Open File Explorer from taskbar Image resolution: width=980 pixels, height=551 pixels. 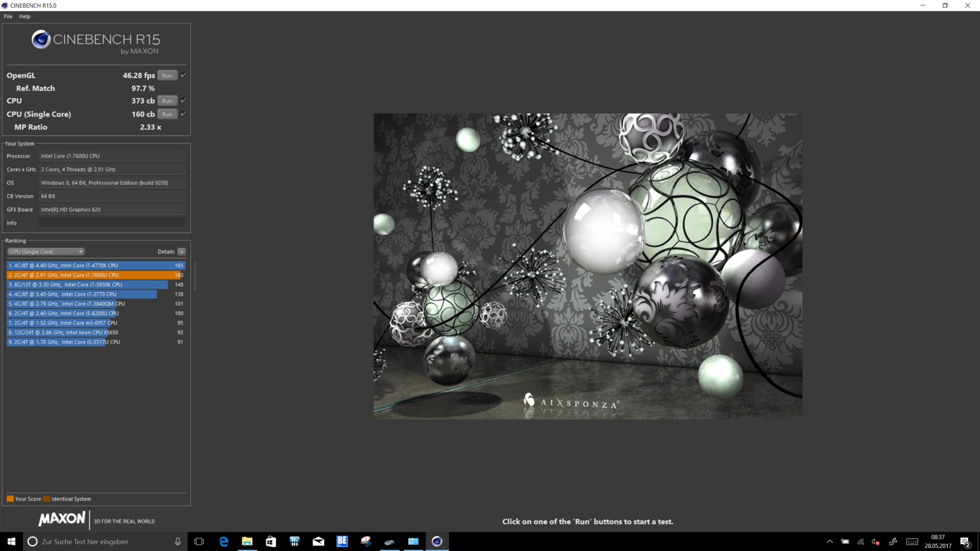coord(247,541)
